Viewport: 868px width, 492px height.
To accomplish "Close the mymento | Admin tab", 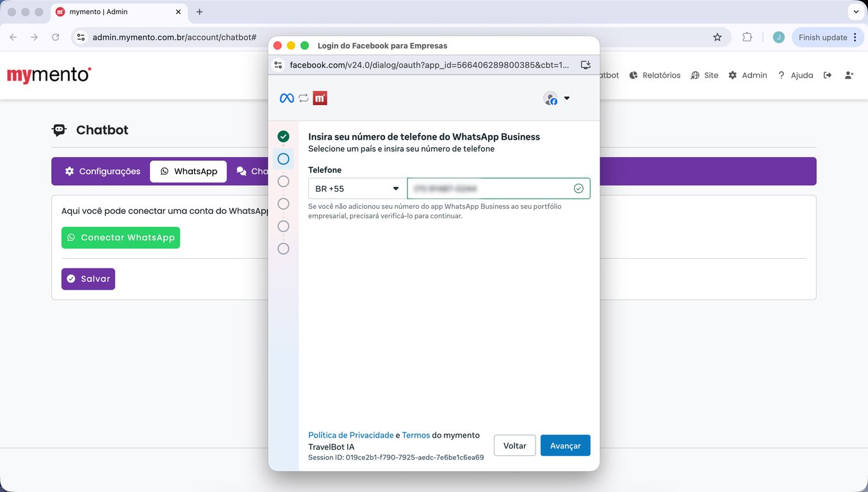I will coord(178,12).
